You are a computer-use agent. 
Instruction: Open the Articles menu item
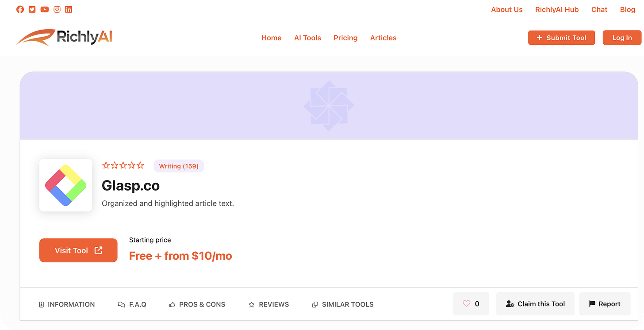(383, 38)
